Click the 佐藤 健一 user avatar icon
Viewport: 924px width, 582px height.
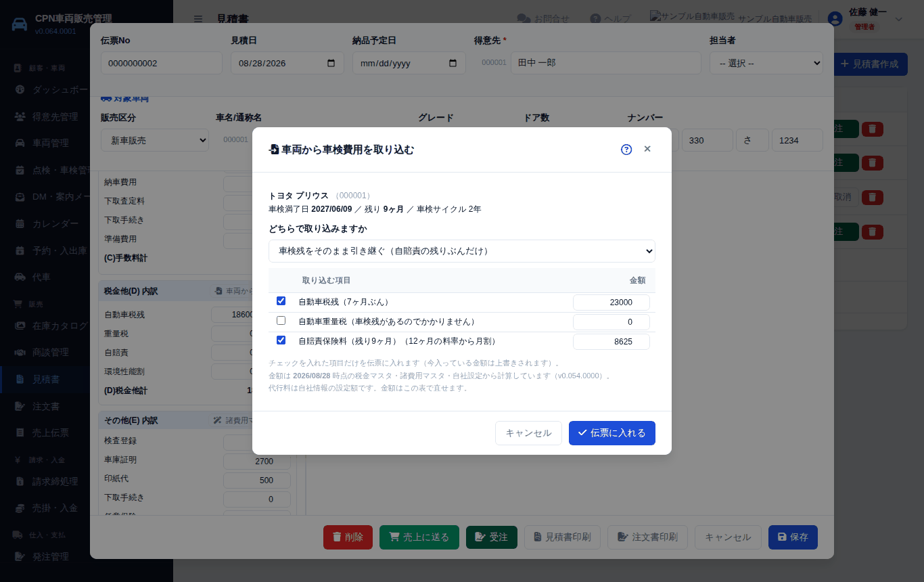835,19
